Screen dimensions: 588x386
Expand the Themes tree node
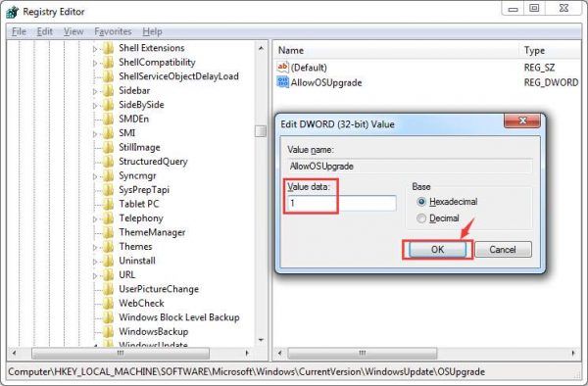[95, 247]
